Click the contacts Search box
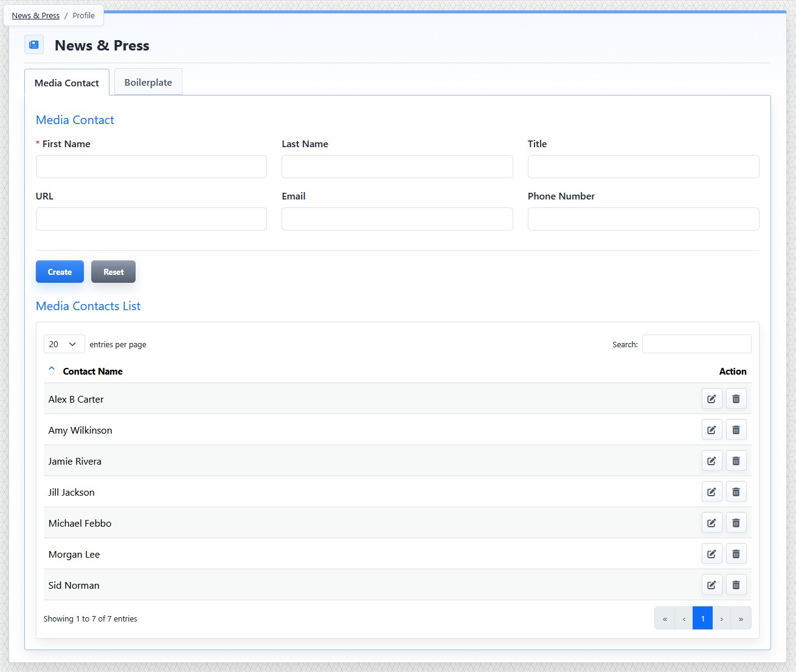 [697, 344]
